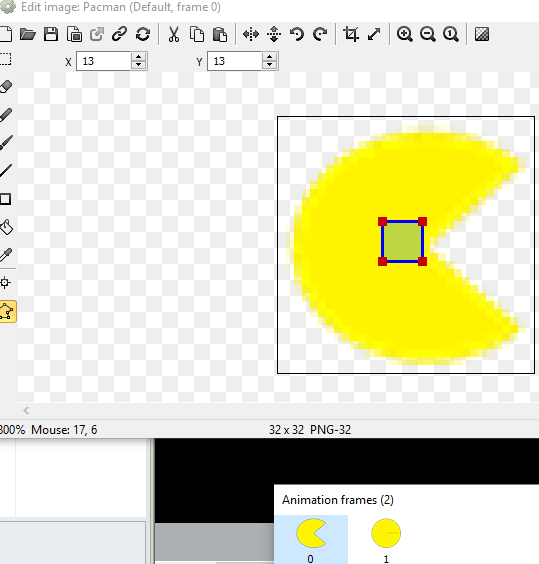Cut selection with scissors icon

point(174,34)
